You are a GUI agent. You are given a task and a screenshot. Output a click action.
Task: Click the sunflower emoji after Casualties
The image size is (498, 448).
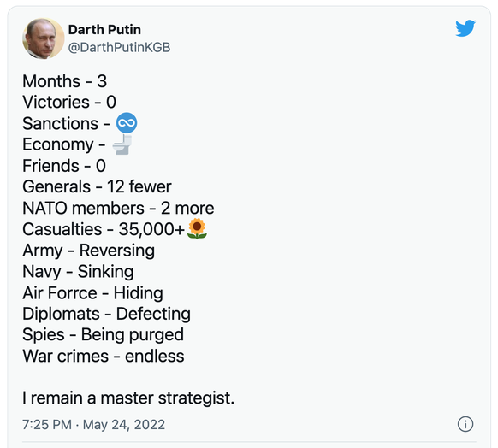pos(197,228)
